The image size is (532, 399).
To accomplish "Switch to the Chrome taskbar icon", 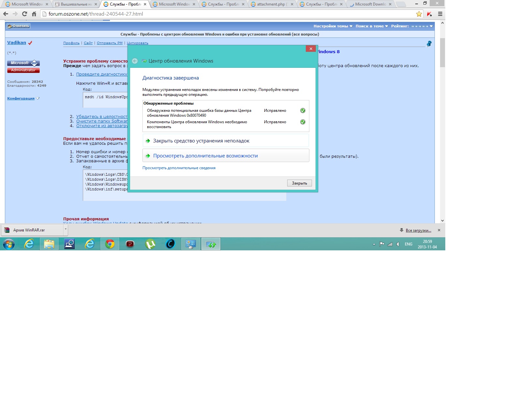I will pos(110,244).
